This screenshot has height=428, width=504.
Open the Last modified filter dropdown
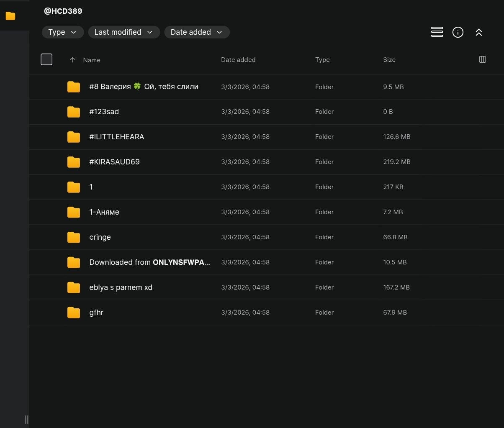pos(123,32)
